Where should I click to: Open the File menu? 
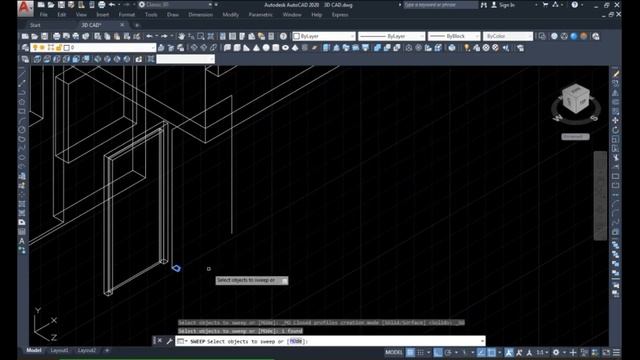click(x=43, y=15)
